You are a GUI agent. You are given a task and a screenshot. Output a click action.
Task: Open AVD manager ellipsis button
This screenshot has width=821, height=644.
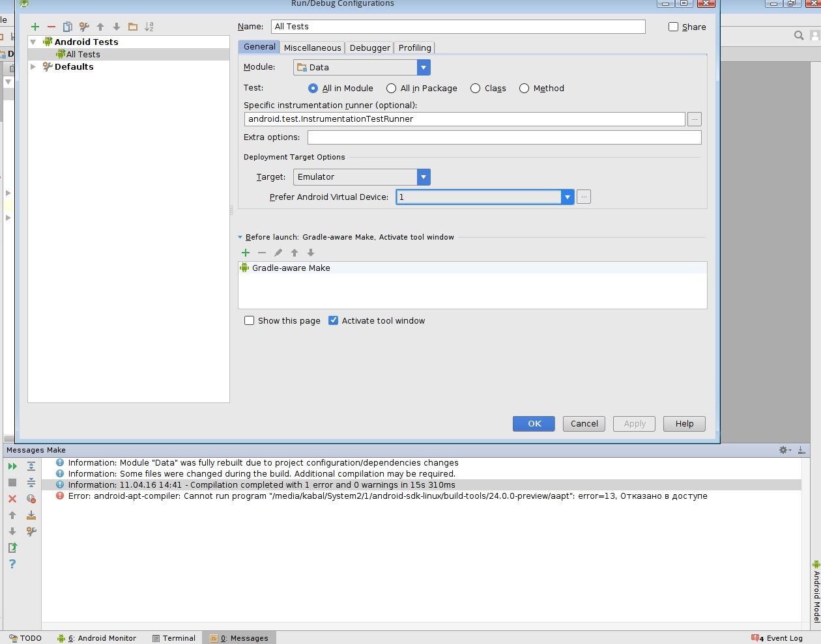coord(584,197)
